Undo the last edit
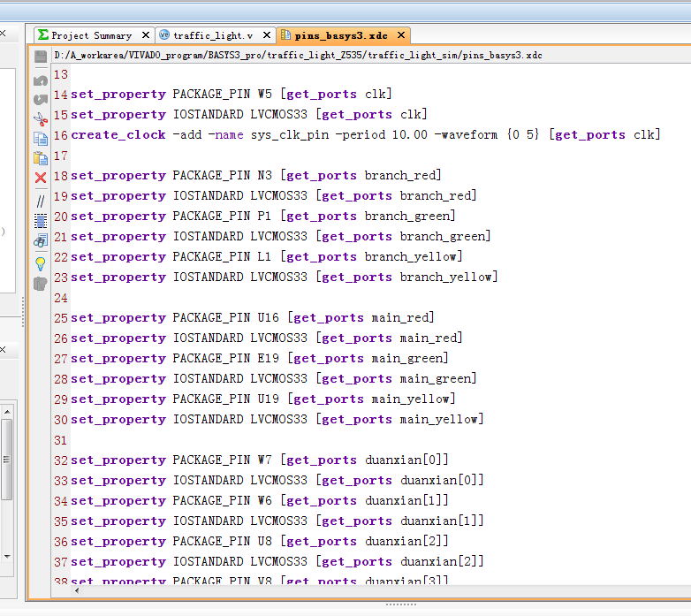 [x=41, y=80]
